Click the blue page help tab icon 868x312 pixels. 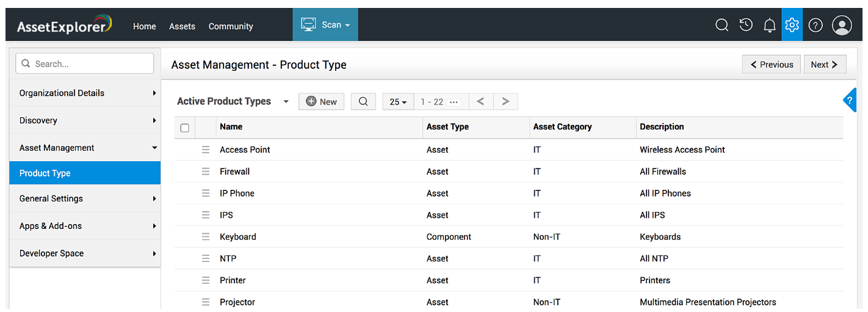850,100
